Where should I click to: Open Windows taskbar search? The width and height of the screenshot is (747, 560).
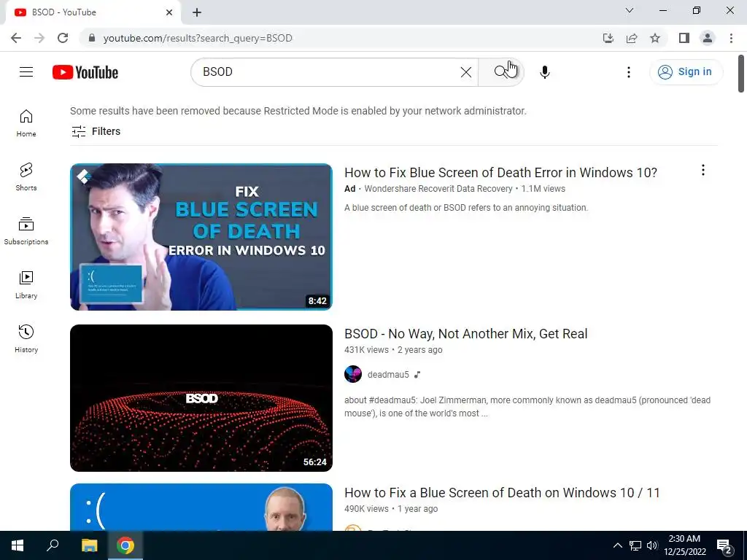tap(53, 545)
